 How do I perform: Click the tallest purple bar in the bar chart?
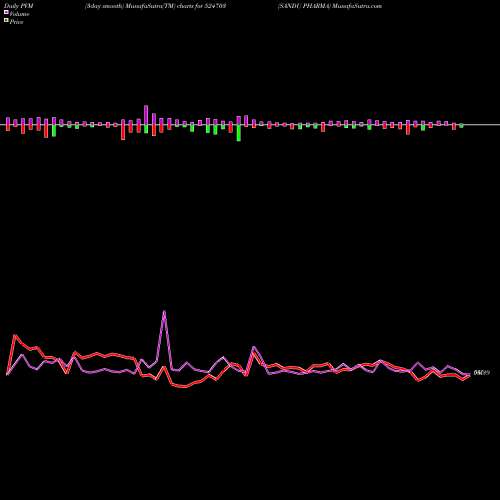click(x=146, y=115)
